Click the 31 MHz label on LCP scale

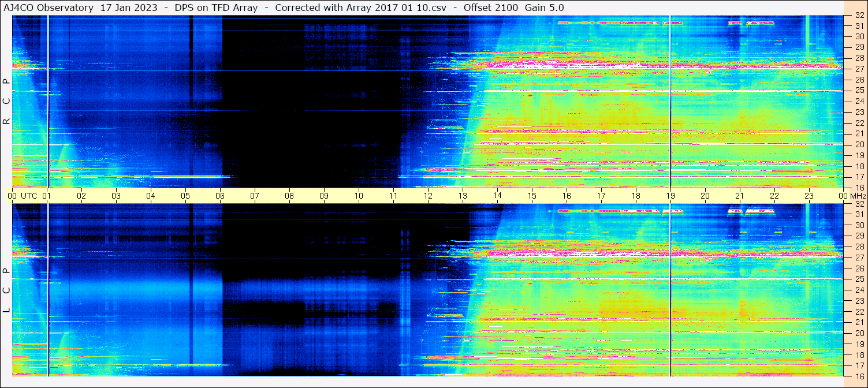point(859,214)
